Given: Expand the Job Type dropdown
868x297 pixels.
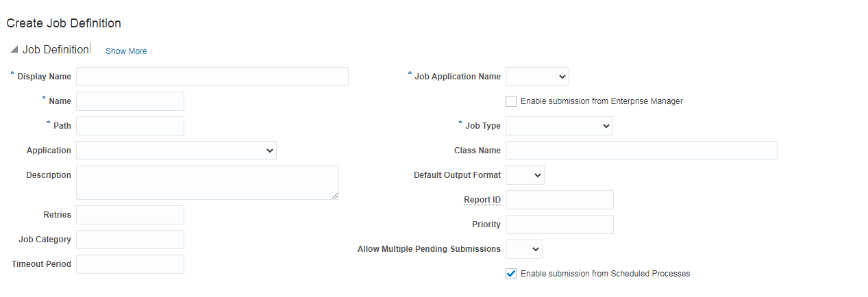Looking at the screenshot, I should pos(559,126).
